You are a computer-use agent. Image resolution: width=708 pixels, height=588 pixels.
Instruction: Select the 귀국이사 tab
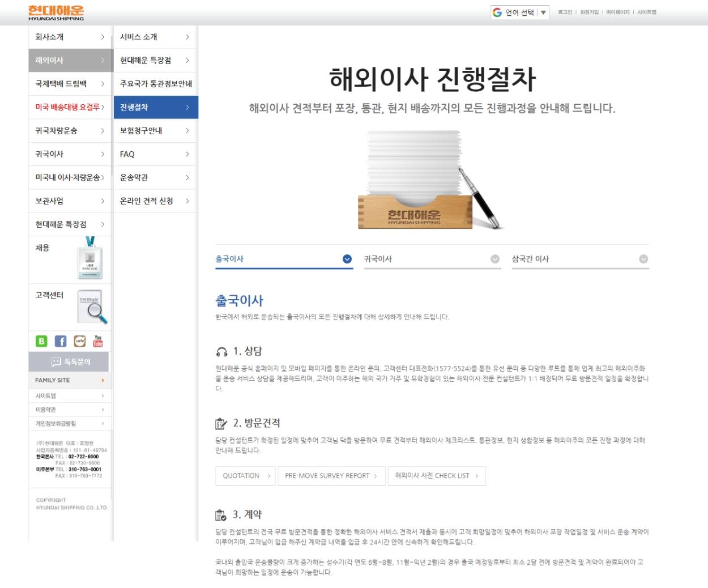(432, 259)
